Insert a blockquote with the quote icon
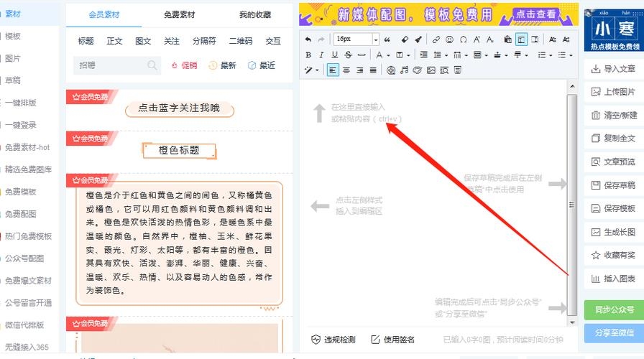This screenshot has width=644, height=359. (387, 39)
